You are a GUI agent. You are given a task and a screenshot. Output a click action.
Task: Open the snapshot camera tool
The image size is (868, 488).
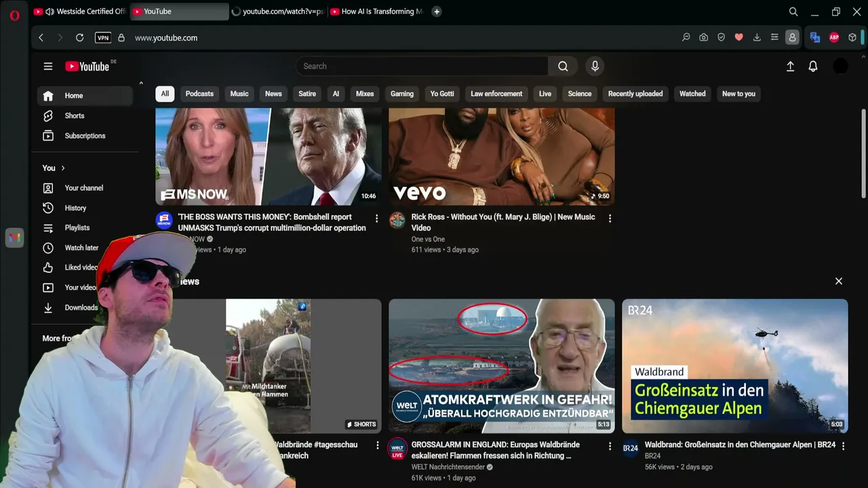(x=704, y=38)
